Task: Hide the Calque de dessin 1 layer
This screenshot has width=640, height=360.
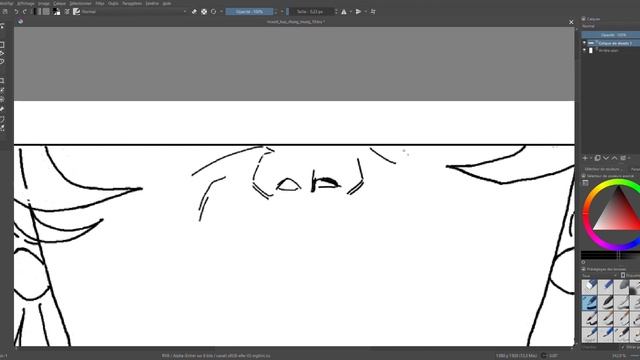Action: click(584, 43)
